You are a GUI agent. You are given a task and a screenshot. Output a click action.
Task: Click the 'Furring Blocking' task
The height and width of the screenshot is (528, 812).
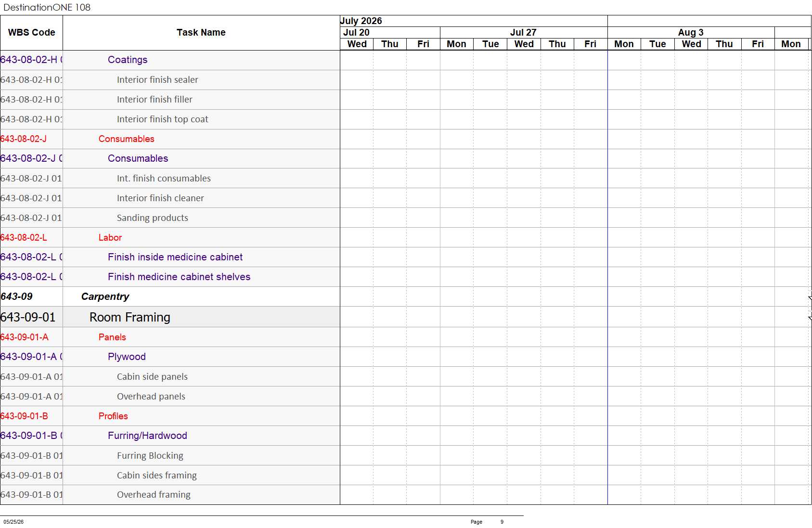pyautogui.click(x=150, y=456)
